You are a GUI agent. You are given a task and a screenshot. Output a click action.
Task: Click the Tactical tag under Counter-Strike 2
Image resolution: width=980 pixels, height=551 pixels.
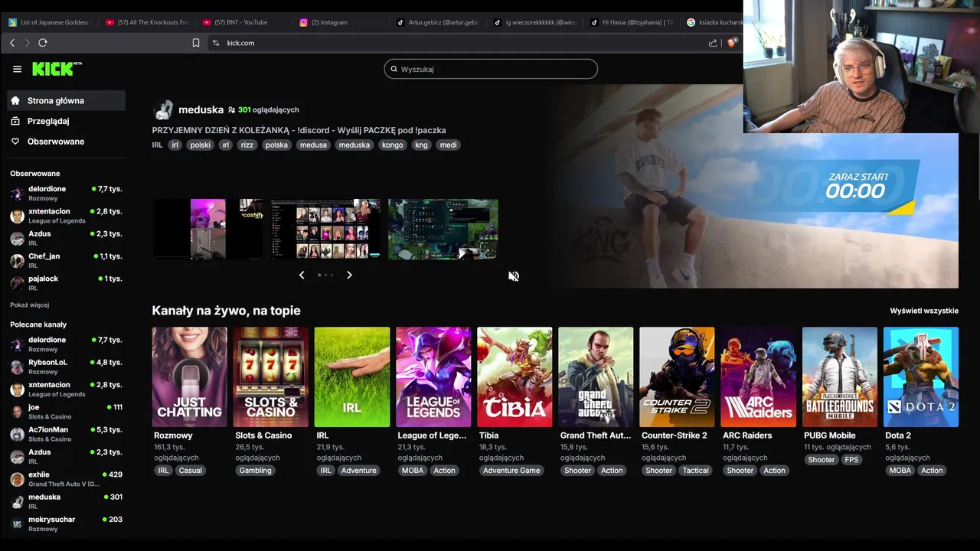[x=696, y=471]
